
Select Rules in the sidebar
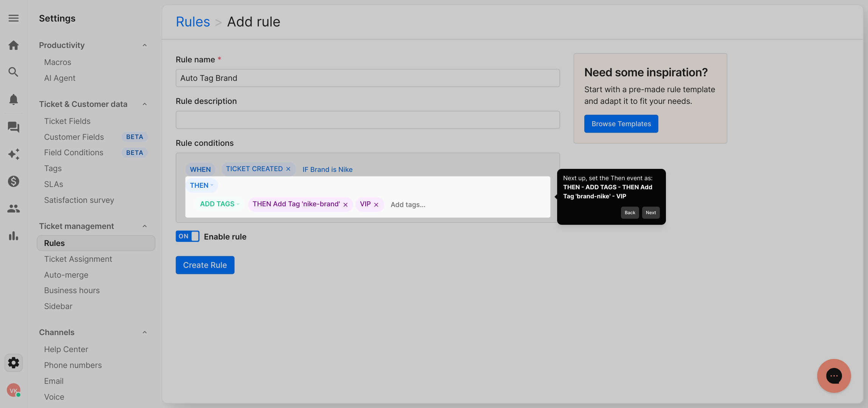click(96, 243)
